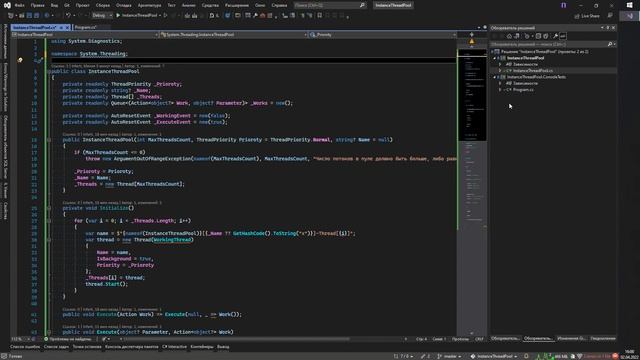Open Solution Explorer window position dropdown
The width and height of the screenshot is (640, 360).
[602, 28]
